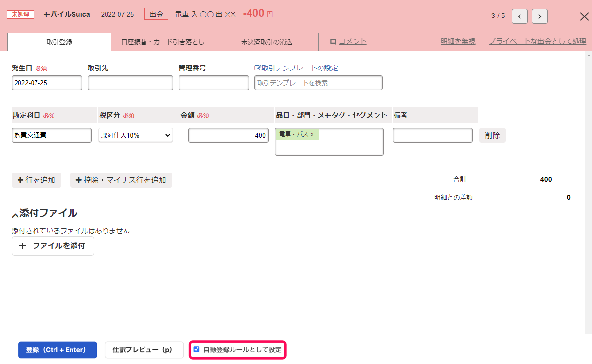592x364 pixels.
Task: Click the 明細との差額 label
Action: pos(453,198)
